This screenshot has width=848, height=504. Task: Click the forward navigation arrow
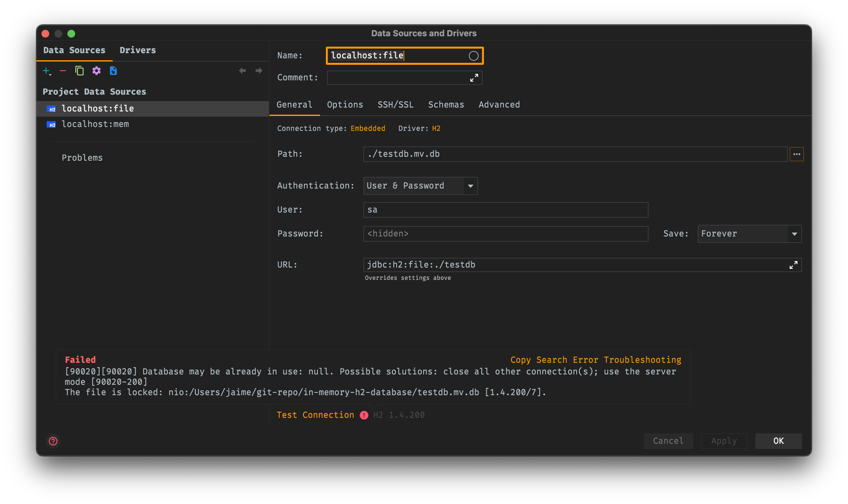[259, 71]
